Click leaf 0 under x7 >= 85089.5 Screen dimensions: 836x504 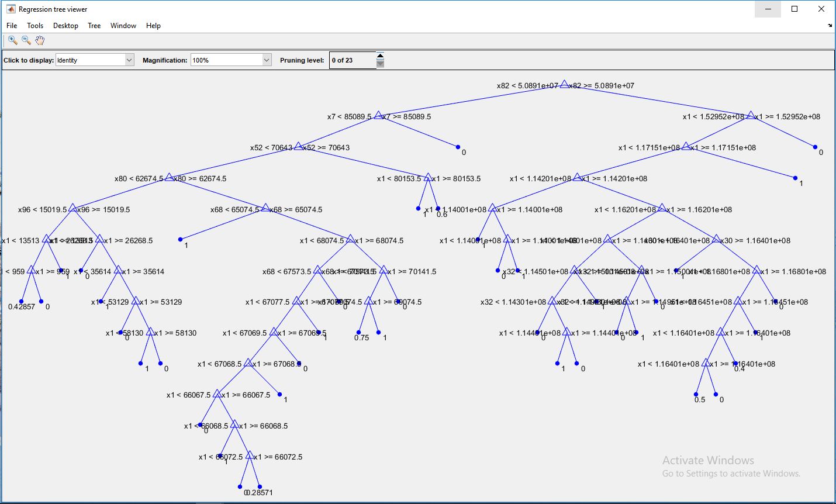tap(458, 147)
